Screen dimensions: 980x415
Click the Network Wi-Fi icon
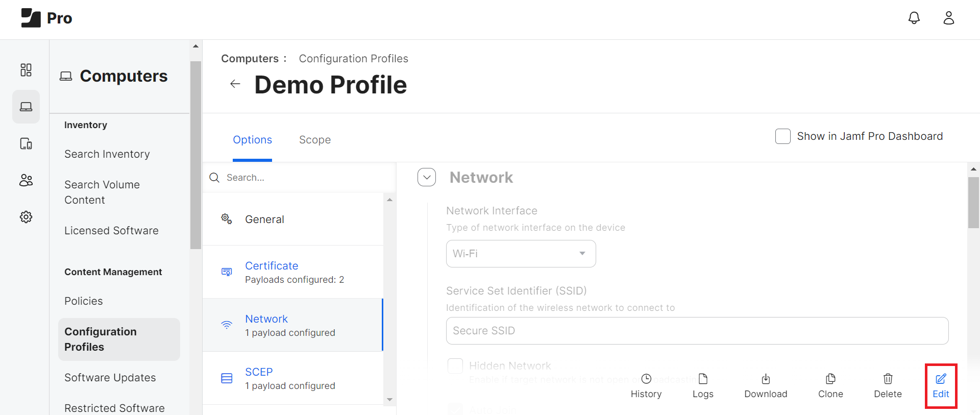click(x=227, y=325)
